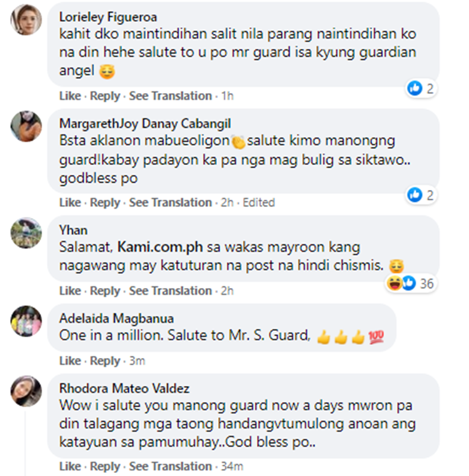Open the 36 reactions on Yhan's comment
This screenshot has height=476, width=469.
(x=410, y=284)
